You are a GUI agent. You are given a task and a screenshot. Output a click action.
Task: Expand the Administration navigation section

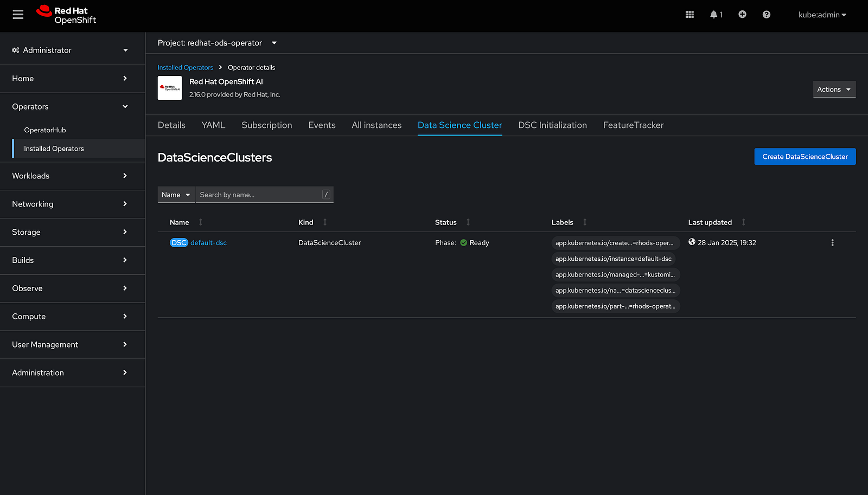pos(73,373)
